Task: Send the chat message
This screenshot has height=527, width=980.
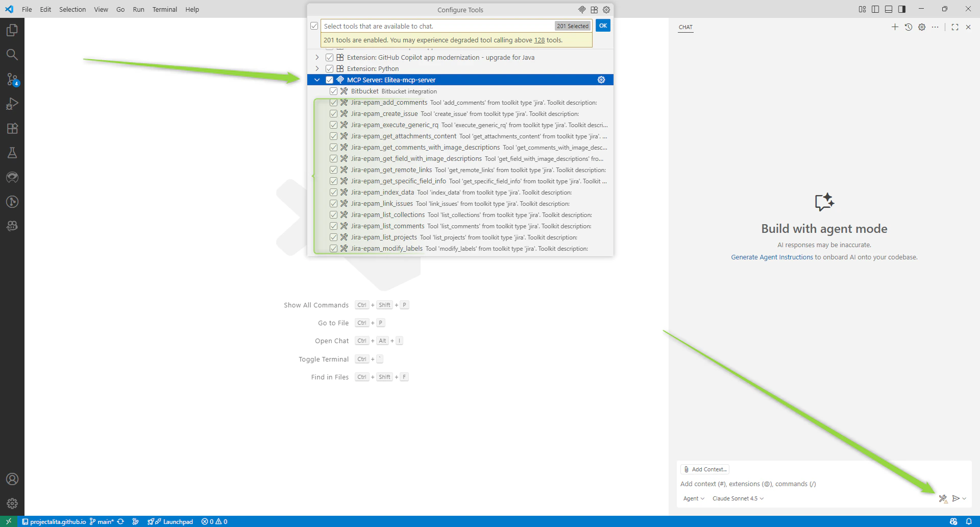Action: 954,498
